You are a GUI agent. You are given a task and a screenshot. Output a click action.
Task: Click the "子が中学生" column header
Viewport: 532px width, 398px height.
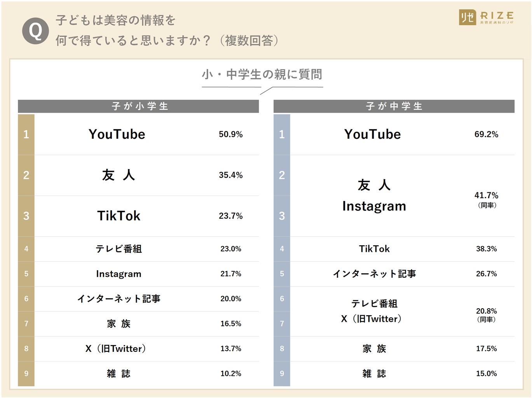coord(394,106)
